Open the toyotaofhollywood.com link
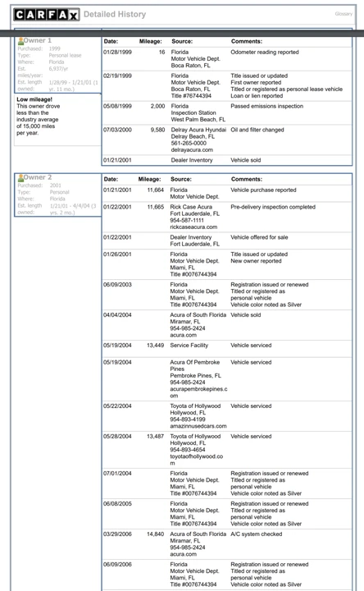The height and width of the screenshot is (591, 364). (x=197, y=460)
